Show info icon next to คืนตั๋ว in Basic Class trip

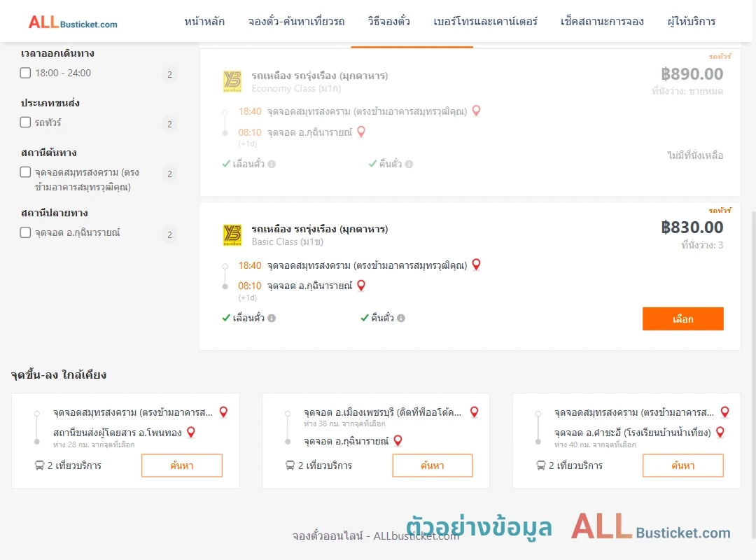tap(401, 318)
